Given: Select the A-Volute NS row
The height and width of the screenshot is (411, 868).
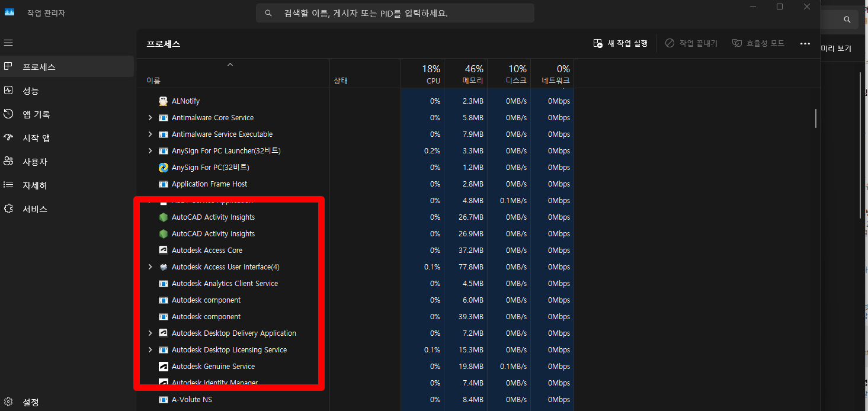Looking at the screenshot, I should (355, 400).
